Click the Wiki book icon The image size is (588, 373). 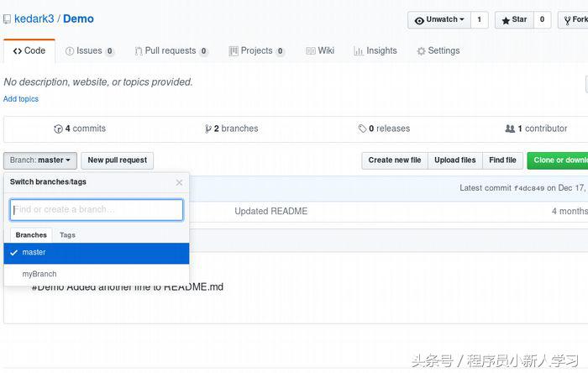coord(311,51)
